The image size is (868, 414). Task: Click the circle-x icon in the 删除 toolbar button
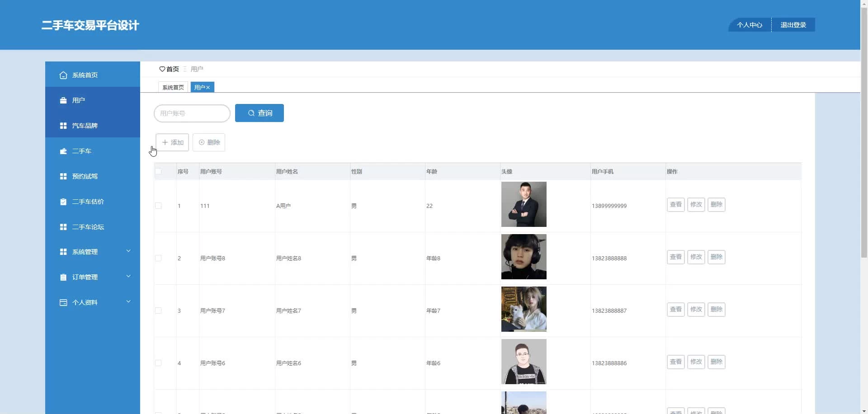click(202, 142)
